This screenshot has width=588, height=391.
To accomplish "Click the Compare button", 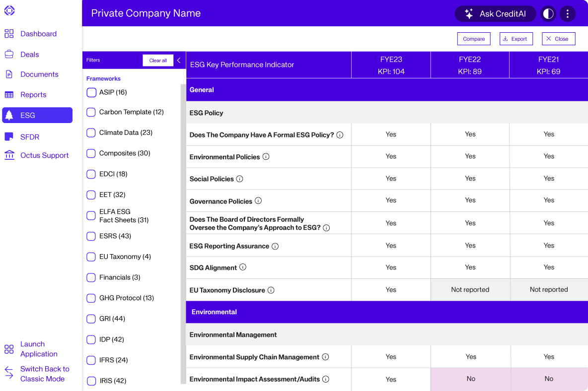I will coord(474,39).
